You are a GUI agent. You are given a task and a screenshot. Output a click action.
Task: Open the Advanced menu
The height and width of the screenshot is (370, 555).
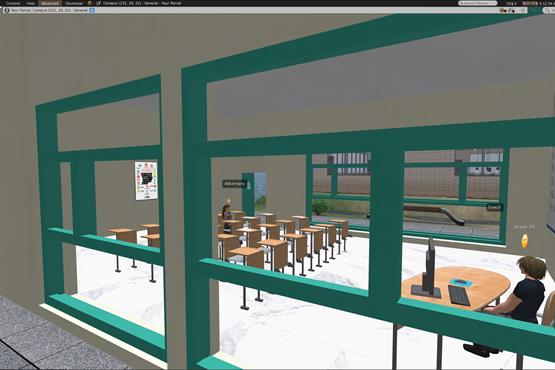[x=50, y=3]
